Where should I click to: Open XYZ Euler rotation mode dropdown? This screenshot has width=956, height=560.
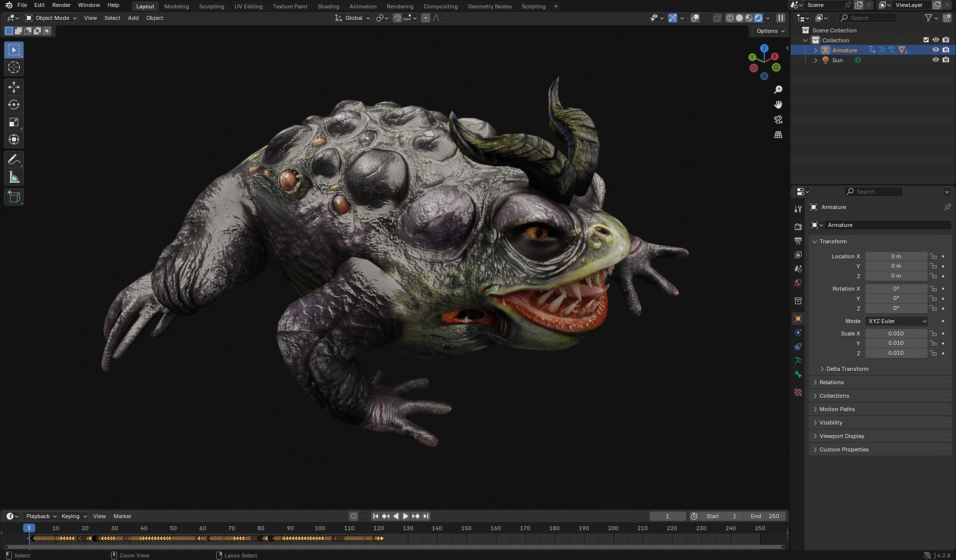coord(897,321)
